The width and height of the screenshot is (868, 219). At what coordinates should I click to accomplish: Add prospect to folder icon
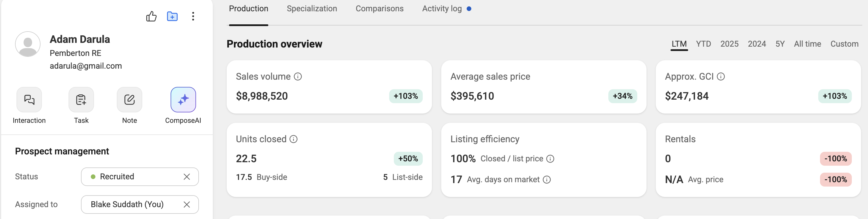pyautogui.click(x=172, y=16)
